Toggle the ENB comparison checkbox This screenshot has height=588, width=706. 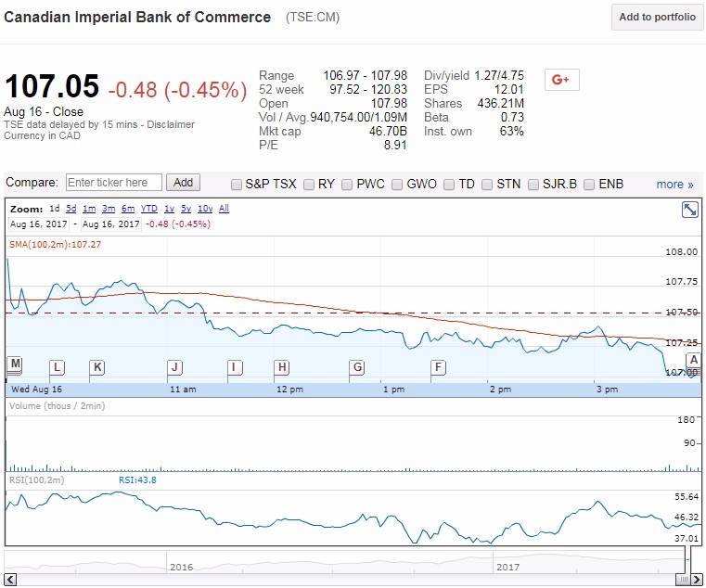click(x=589, y=185)
